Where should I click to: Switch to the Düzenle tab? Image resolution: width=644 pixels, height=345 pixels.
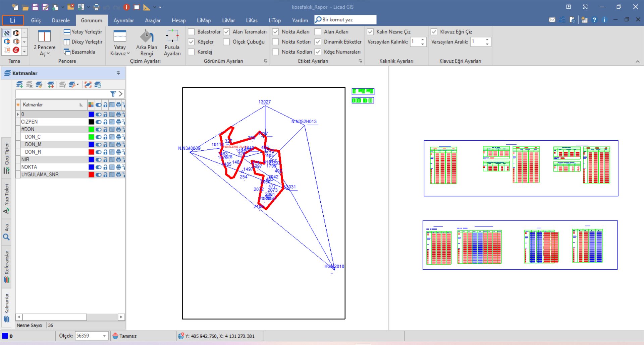(x=61, y=20)
